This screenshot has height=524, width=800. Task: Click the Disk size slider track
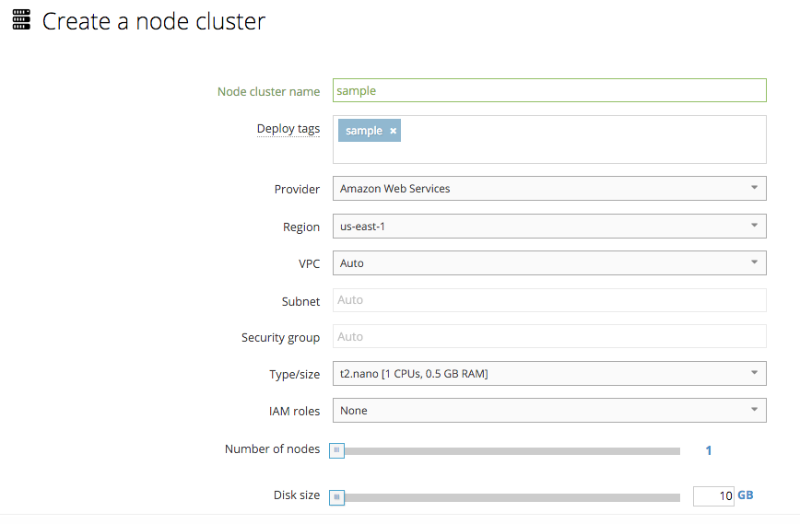click(510, 497)
